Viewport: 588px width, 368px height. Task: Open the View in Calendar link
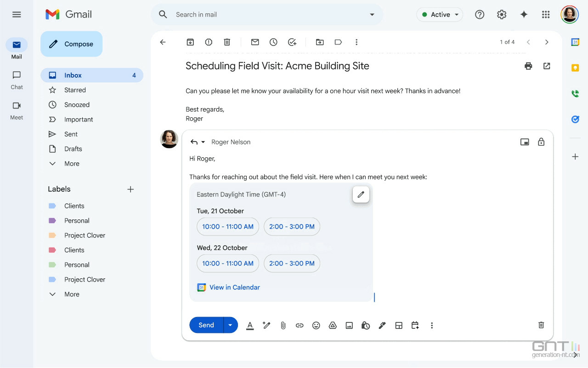pos(234,287)
